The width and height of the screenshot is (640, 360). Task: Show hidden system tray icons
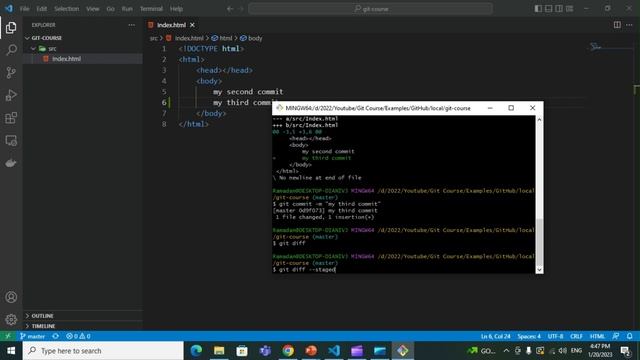[x=506, y=351]
